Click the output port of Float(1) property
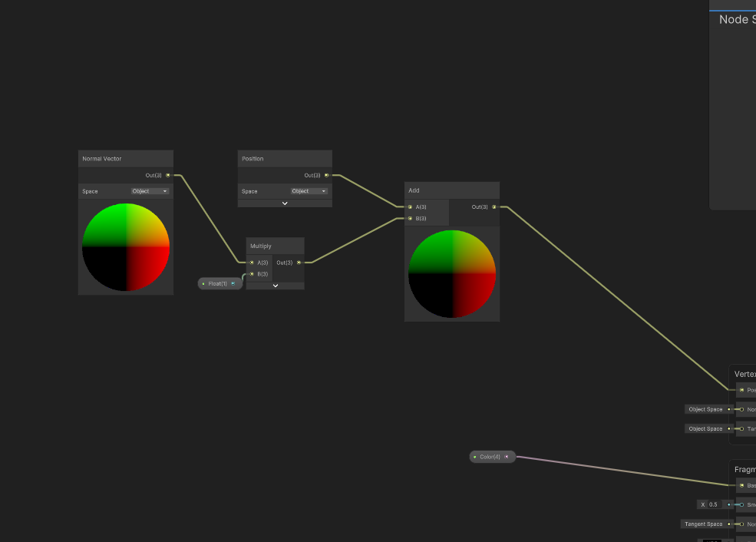This screenshot has height=542, width=756. [233, 283]
